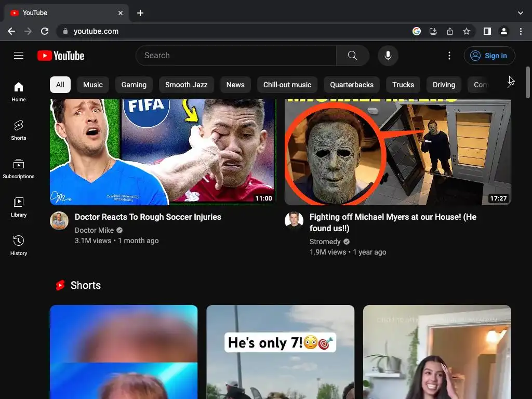The height and width of the screenshot is (399, 532).
Task: Share this page icon
Action: point(450,31)
